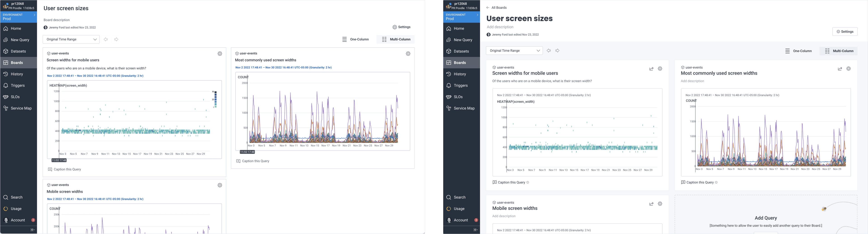The height and width of the screenshot is (234, 868).
Task: Click gear on left window's Screen widths for mobile users
Action: 220,54
